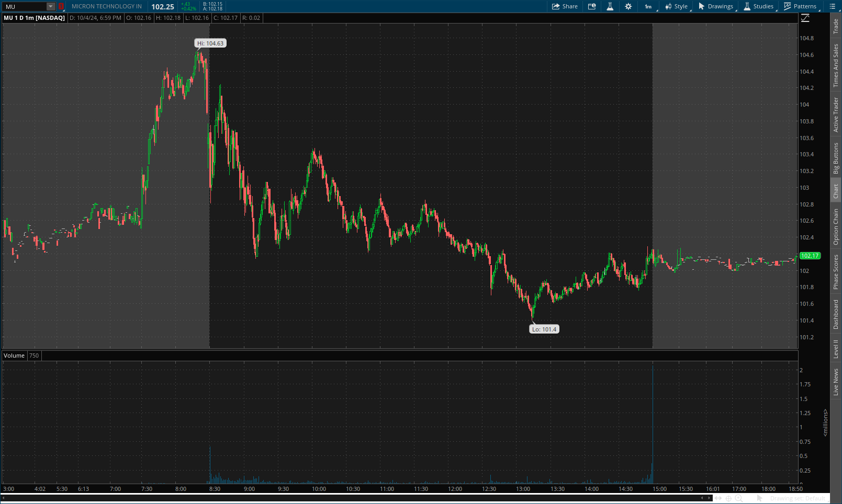Click the Volume 750 label field

[x=34, y=356]
